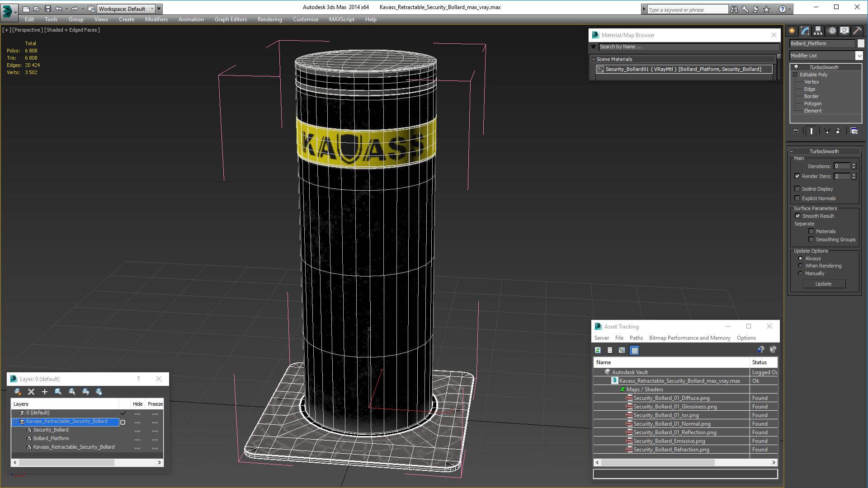This screenshot has height=488, width=868.
Task: Collapse the Editable Poly stack entry
Action: point(795,75)
